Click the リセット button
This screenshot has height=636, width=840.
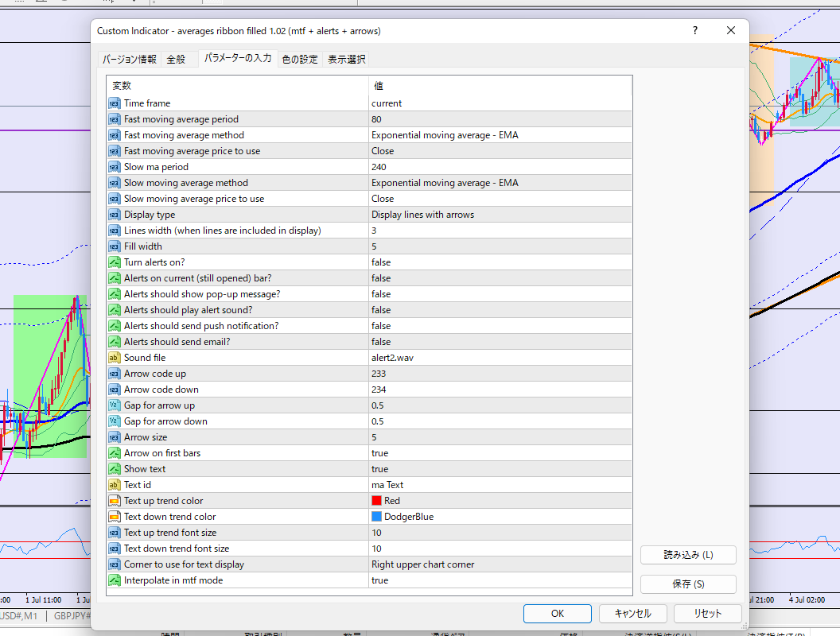coord(708,614)
